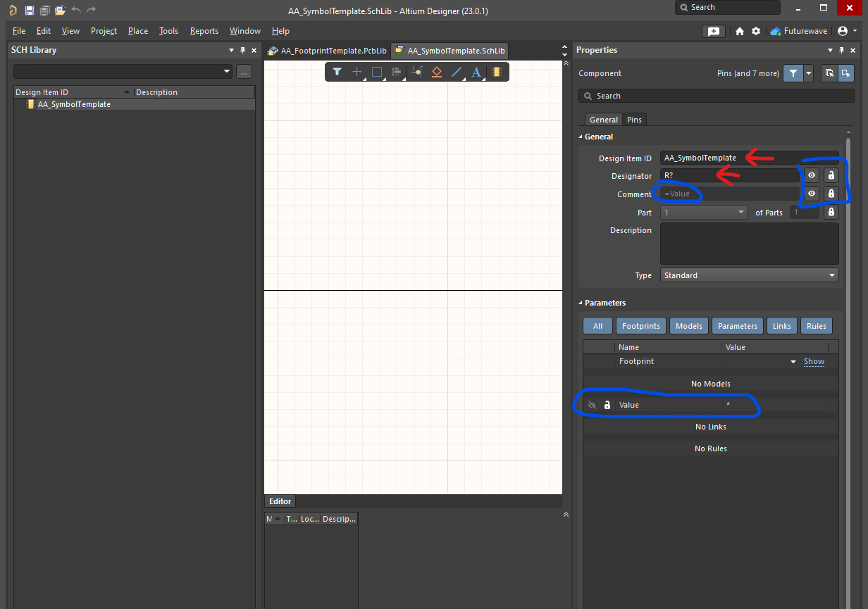The height and width of the screenshot is (609, 868).
Task: Open the Futurewave workspace cloud menu
Action: click(799, 31)
